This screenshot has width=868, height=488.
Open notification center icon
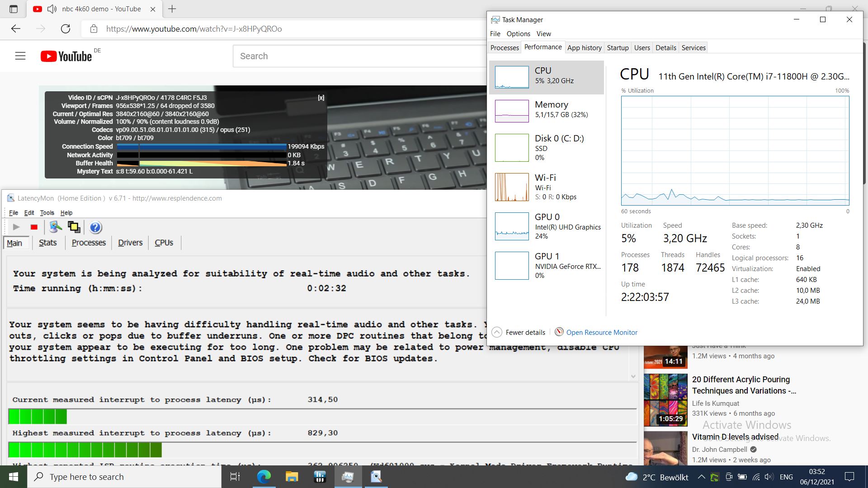(x=849, y=477)
